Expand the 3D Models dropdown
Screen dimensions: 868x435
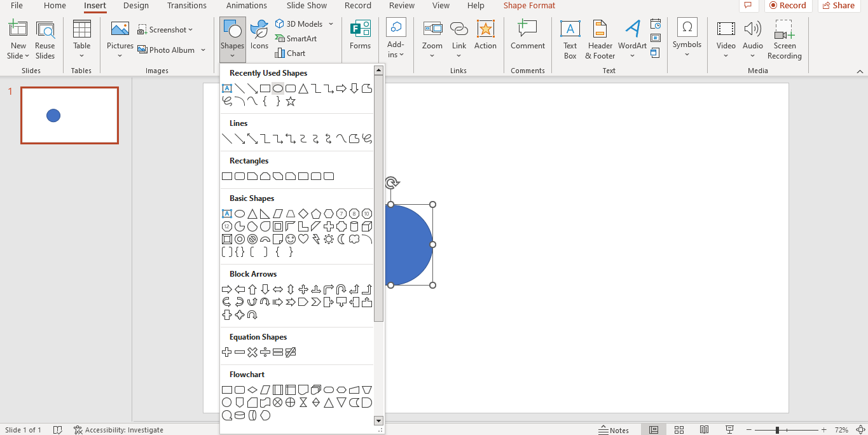click(330, 23)
